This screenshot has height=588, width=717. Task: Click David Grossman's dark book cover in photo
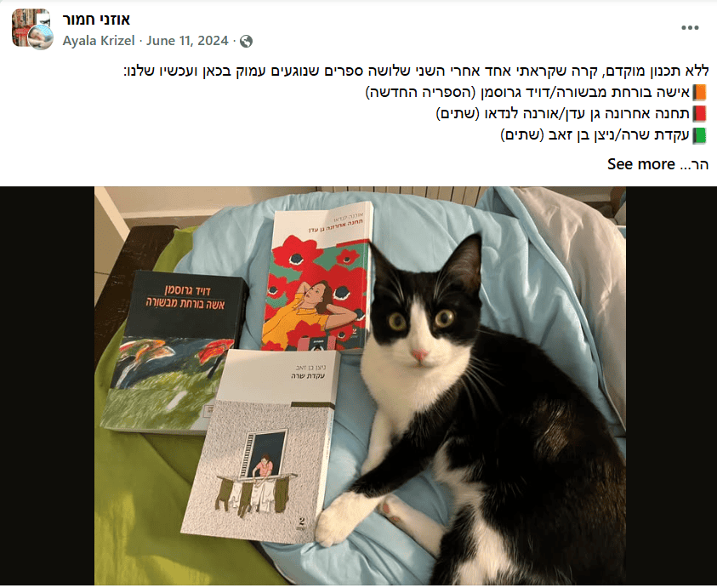(174, 352)
